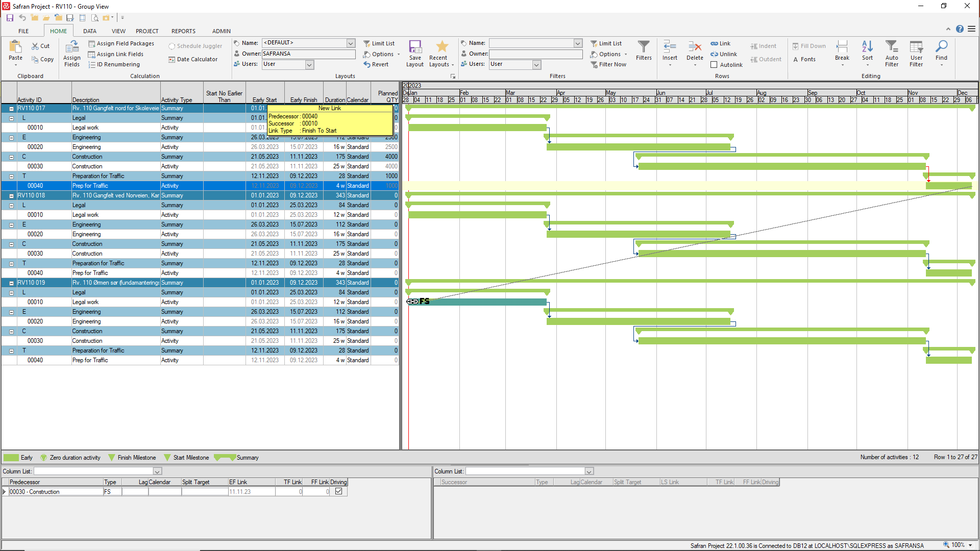The height and width of the screenshot is (551, 980).
Task: Open Sort A-Z tool
Action: tap(867, 54)
